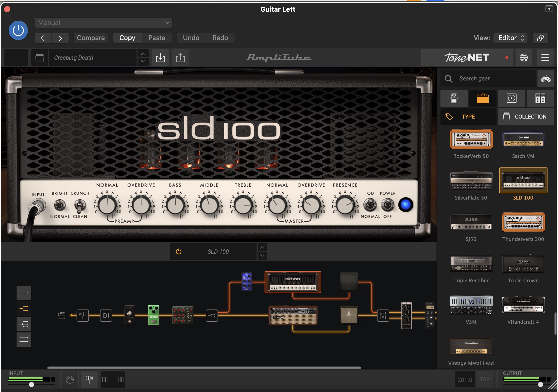Select the blue pedal before SLD 100

(246, 282)
